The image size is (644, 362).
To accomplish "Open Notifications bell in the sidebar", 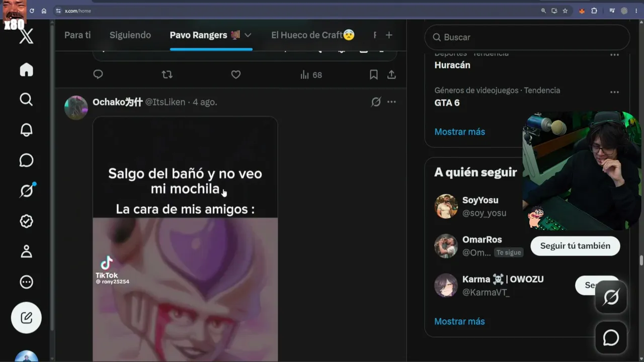I will (26, 130).
